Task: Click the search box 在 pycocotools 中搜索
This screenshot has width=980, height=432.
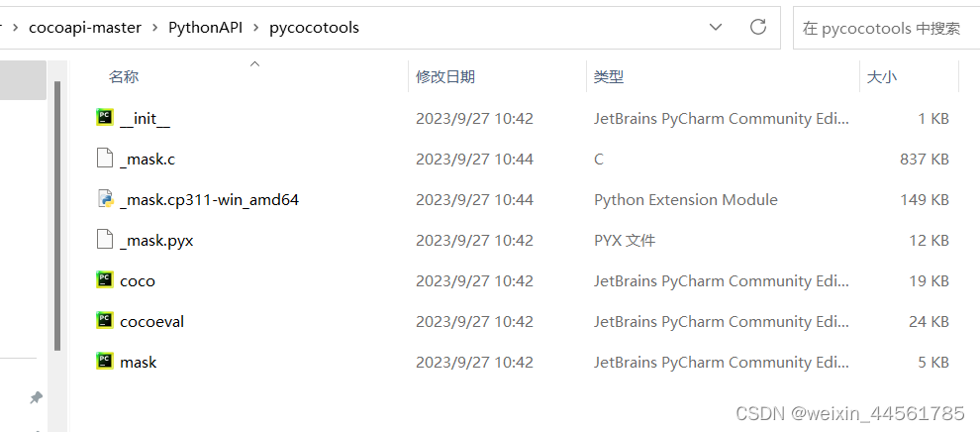Action: click(886, 28)
